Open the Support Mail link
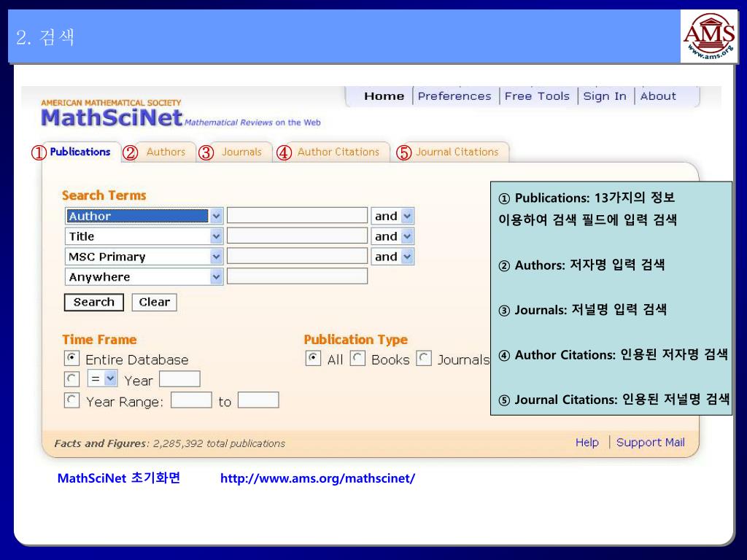This screenshot has height=560, width=747. coord(650,443)
